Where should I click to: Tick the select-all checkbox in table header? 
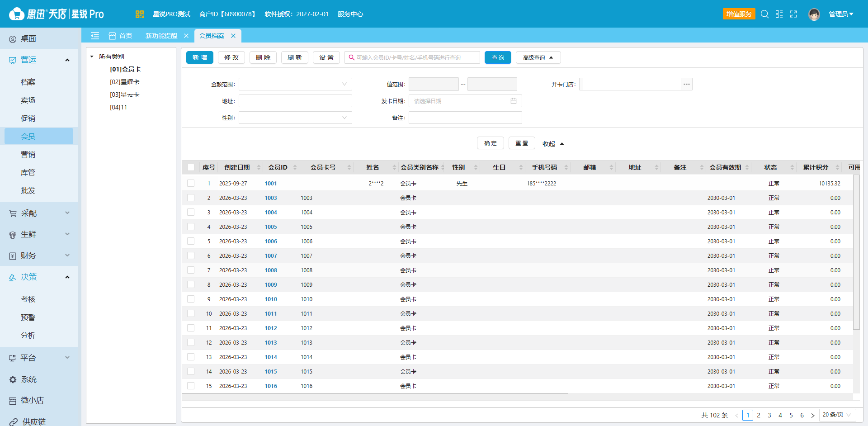click(x=191, y=167)
